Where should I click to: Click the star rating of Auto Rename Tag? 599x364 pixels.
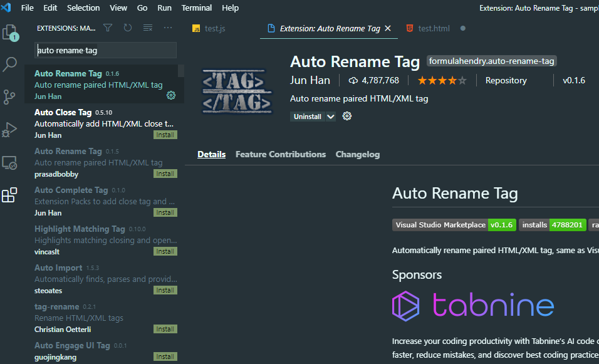tap(442, 81)
